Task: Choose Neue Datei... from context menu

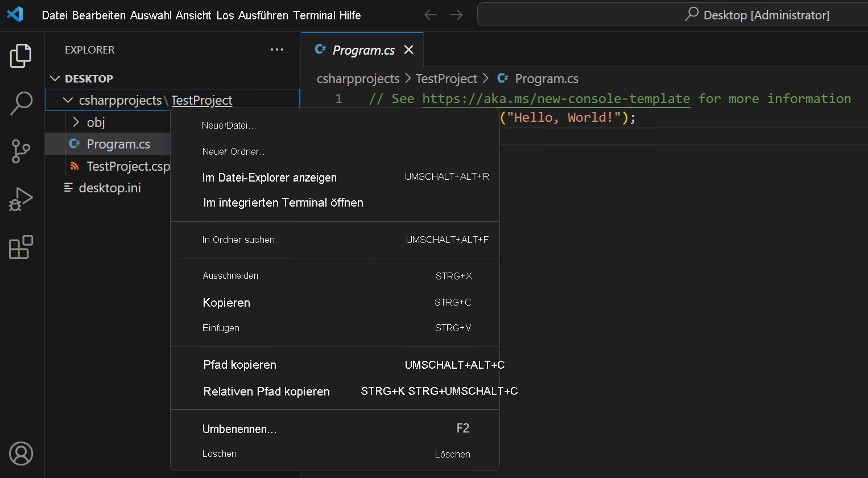Action: [335, 125]
